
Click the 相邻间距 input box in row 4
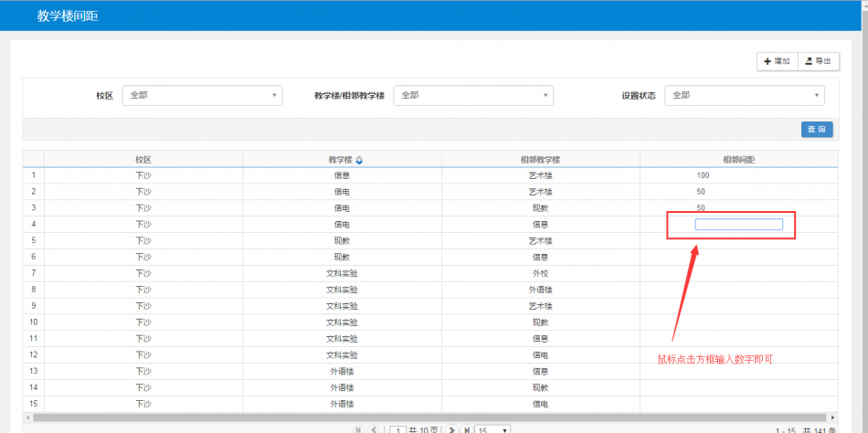point(738,225)
